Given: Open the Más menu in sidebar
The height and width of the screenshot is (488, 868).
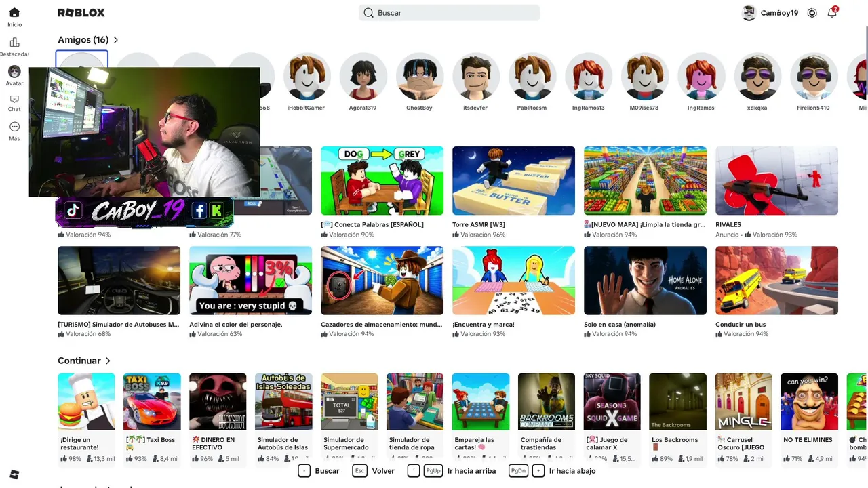Looking at the screenshot, I should click(14, 131).
